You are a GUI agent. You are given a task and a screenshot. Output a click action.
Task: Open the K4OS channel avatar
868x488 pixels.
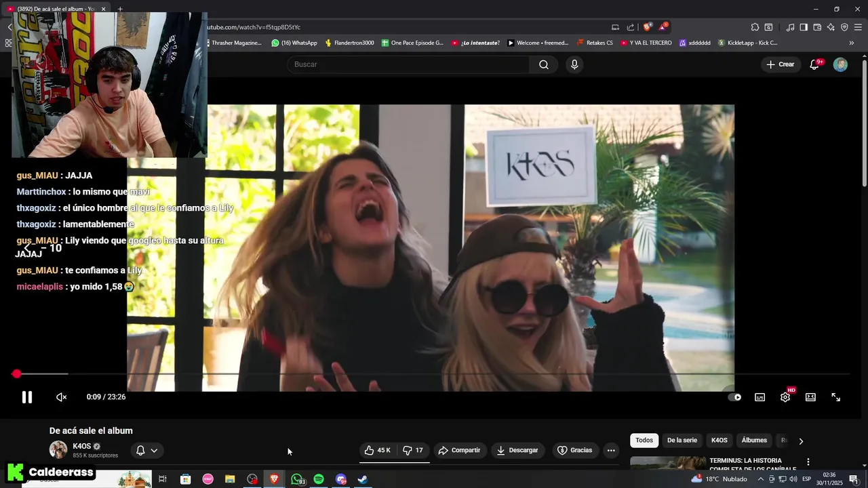(58, 450)
